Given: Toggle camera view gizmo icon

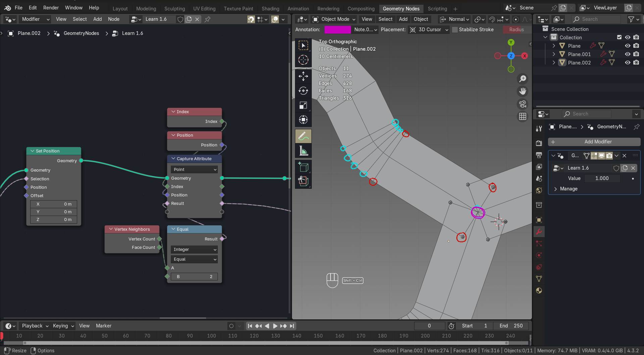Looking at the screenshot, I should point(523,104).
